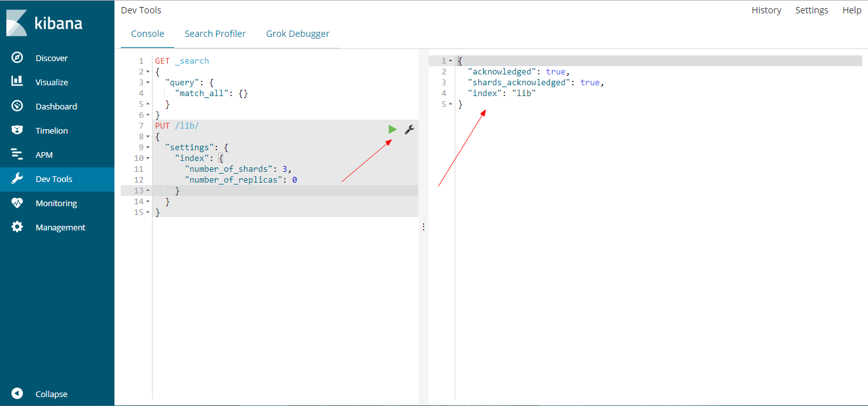868x406 pixels.
Task: Open Visualize bar chart icon
Action: tap(17, 82)
